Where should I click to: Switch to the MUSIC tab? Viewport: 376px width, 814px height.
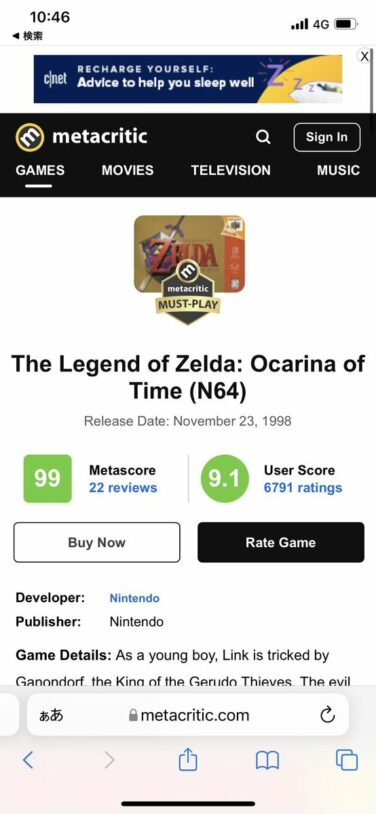(338, 170)
